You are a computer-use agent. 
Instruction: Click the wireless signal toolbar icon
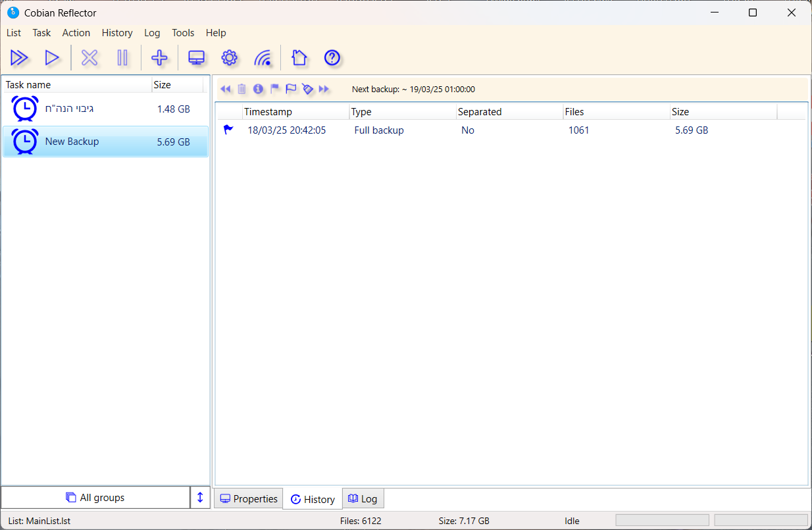263,58
